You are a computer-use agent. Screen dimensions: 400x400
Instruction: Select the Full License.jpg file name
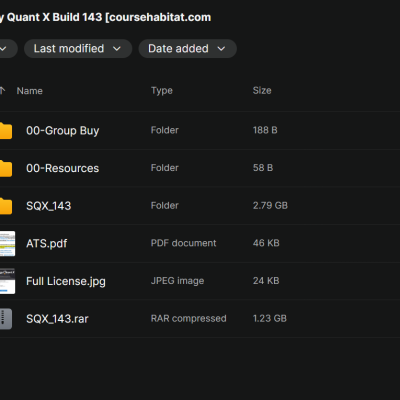coord(66,281)
